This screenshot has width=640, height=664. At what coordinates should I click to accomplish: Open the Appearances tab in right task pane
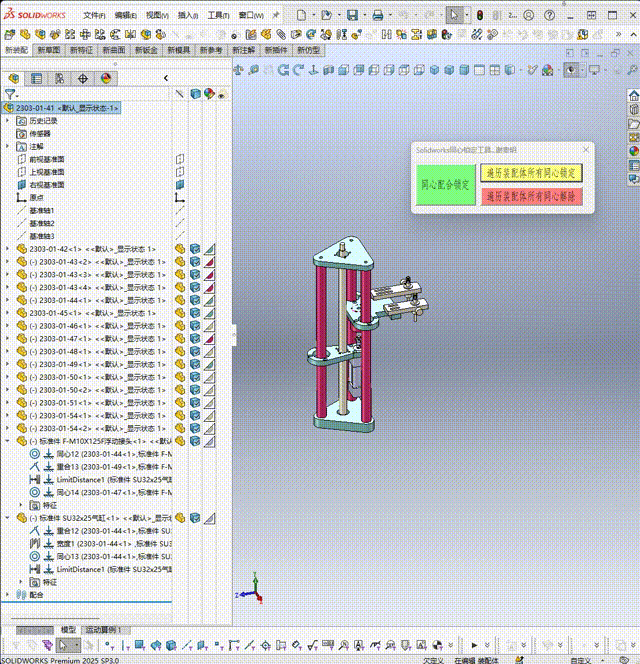coord(634,151)
